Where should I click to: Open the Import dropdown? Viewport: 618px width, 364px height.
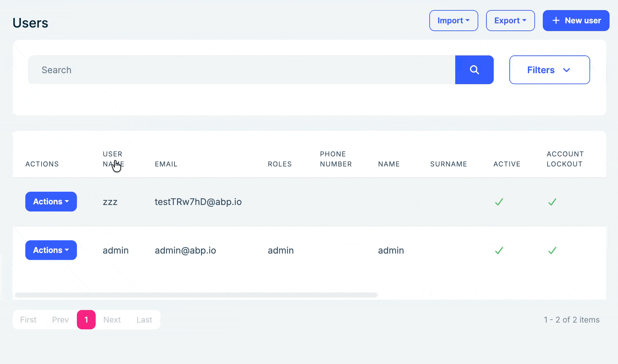click(x=453, y=21)
